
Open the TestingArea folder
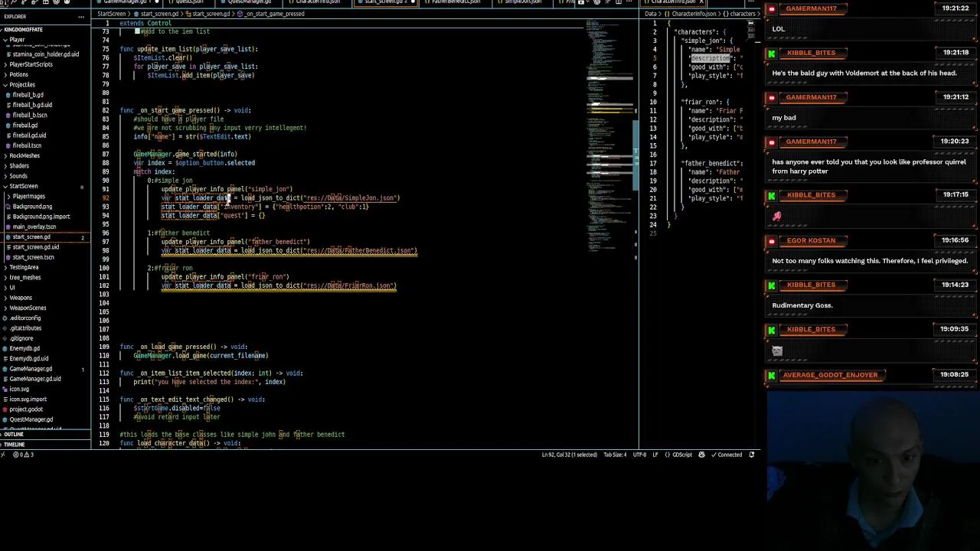tap(24, 267)
